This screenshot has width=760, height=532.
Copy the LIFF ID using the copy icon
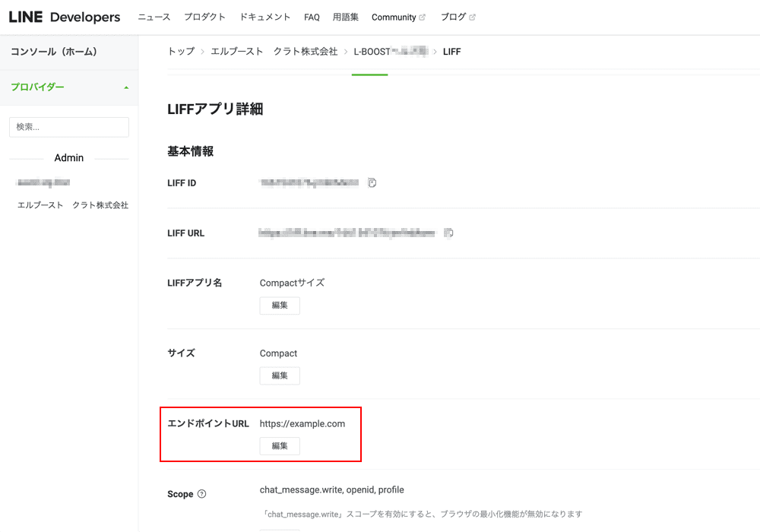coord(371,182)
